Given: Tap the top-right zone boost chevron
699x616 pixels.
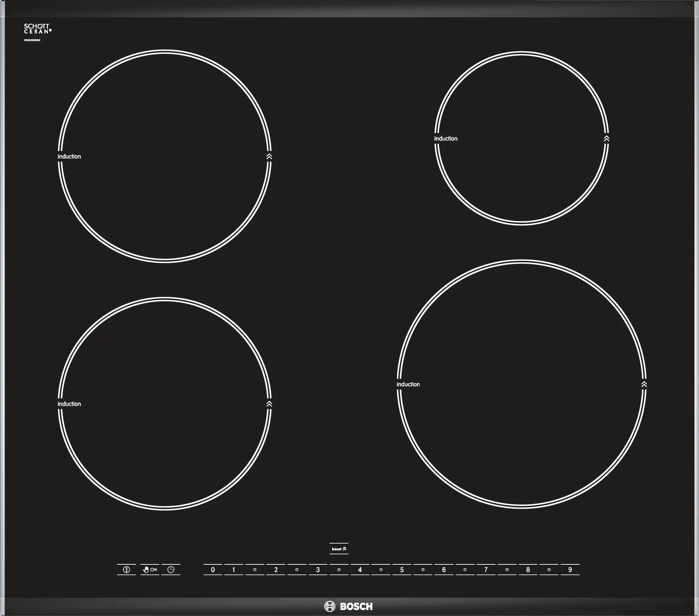Looking at the screenshot, I should pyautogui.click(x=606, y=139).
